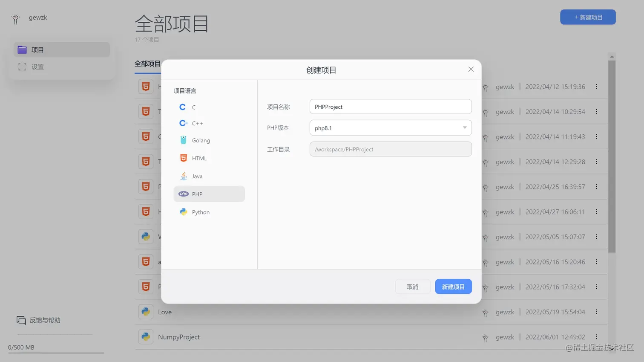Screen dimensions: 644x362
Task: Click the owner avatar in the Love row
Action: (x=485, y=313)
